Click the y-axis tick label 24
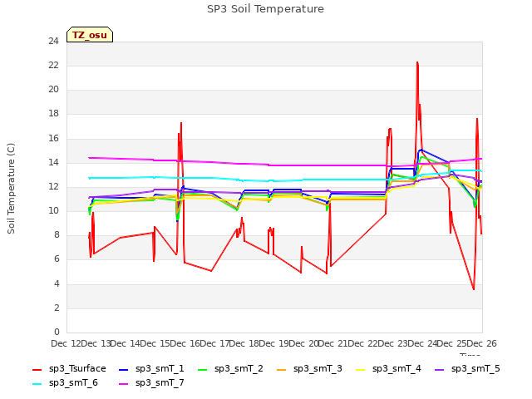532x399 pixels. click(53, 42)
